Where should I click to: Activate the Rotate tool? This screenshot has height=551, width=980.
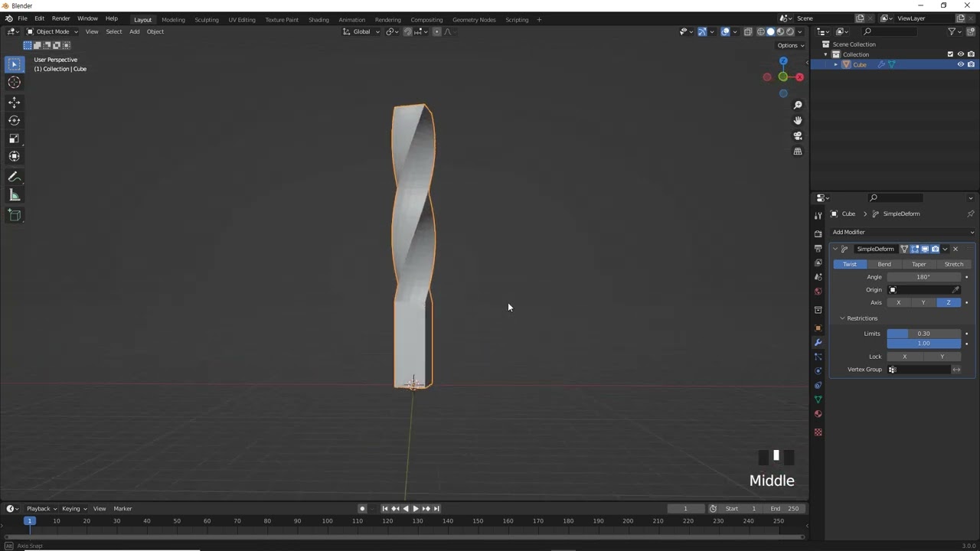[x=14, y=120]
